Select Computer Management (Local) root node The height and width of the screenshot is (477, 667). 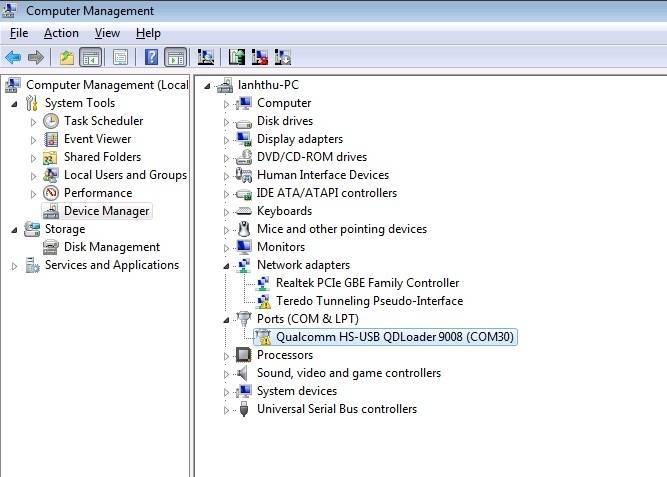pos(107,85)
